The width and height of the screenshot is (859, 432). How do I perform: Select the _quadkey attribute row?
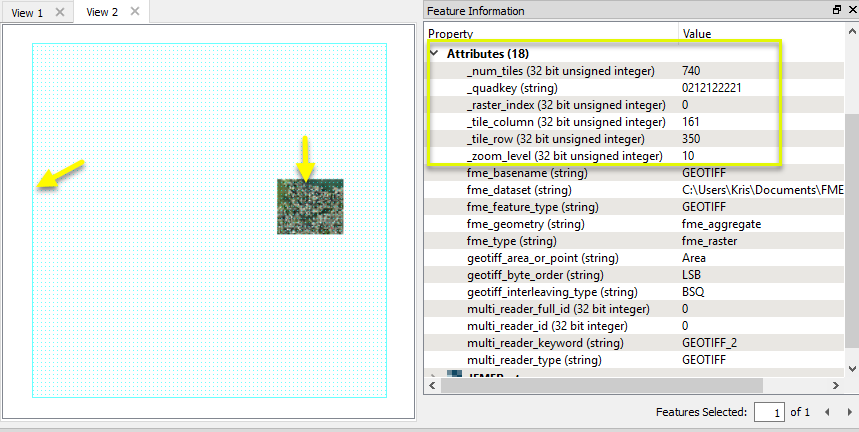(x=635, y=88)
